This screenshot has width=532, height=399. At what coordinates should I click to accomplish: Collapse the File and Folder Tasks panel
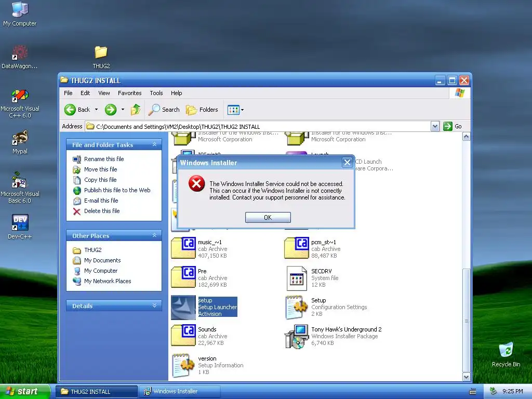pos(155,144)
